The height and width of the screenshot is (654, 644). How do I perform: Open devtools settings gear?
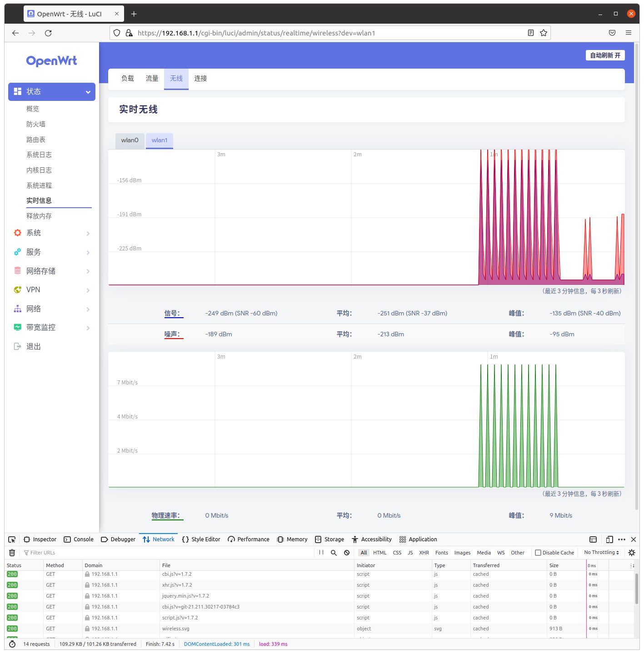pyautogui.click(x=631, y=553)
